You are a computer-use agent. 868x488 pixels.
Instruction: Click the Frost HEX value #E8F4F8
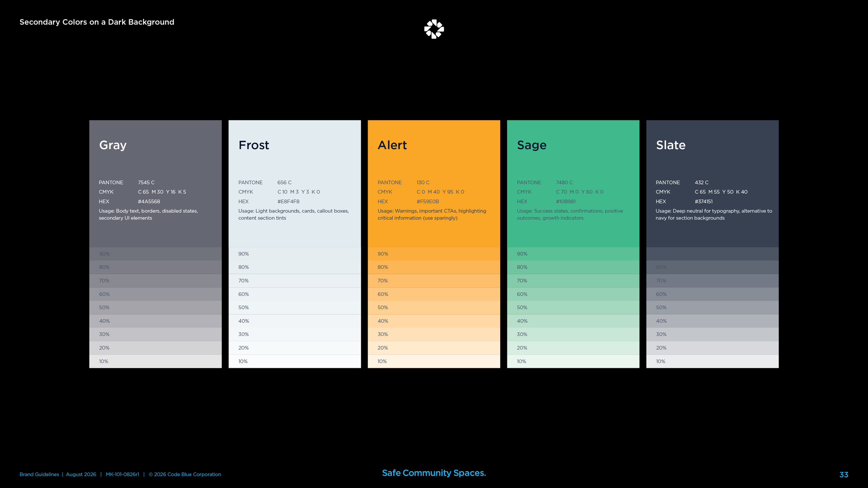[x=288, y=202]
